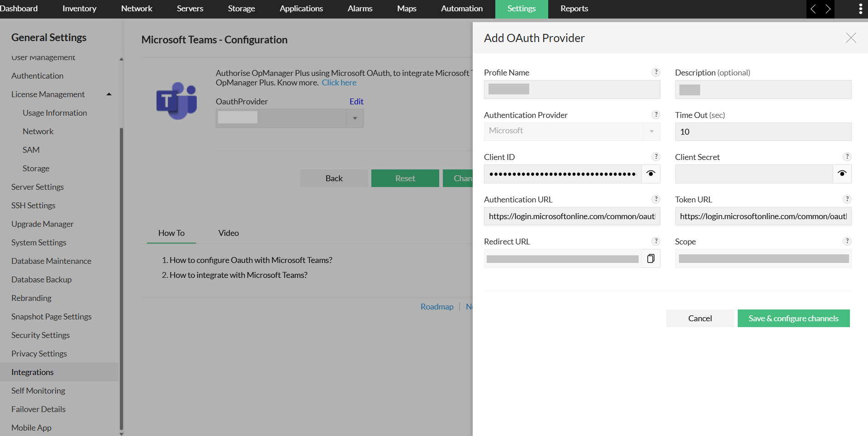
Task: Copy the Redirect URL to clipboard
Action: point(651,258)
